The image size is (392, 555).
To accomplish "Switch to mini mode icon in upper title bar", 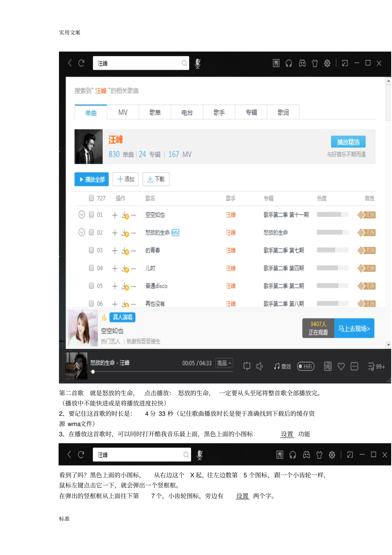I will pyautogui.click(x=345, y=63).
